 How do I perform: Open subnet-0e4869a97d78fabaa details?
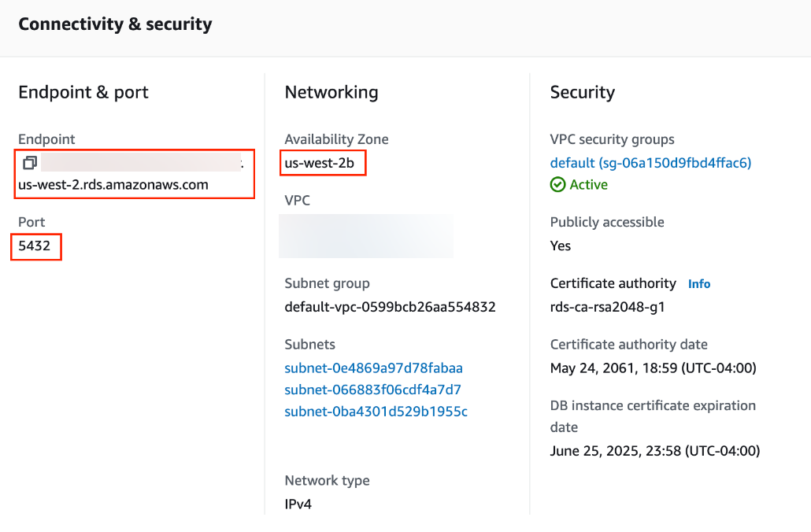pos(375,368)
